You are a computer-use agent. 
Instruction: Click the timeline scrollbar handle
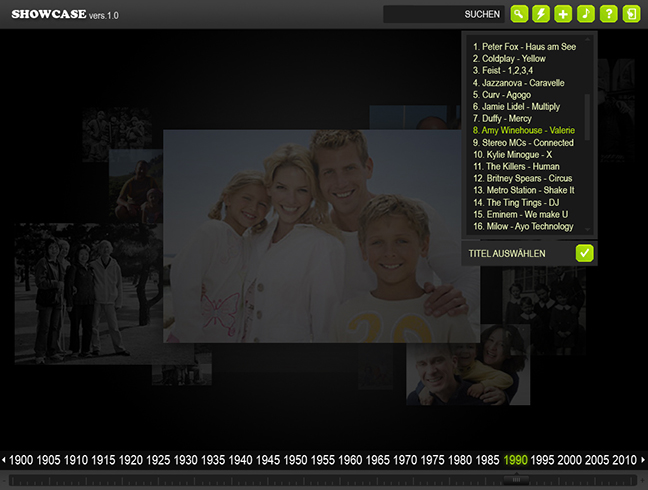click(x=516, y=480)
